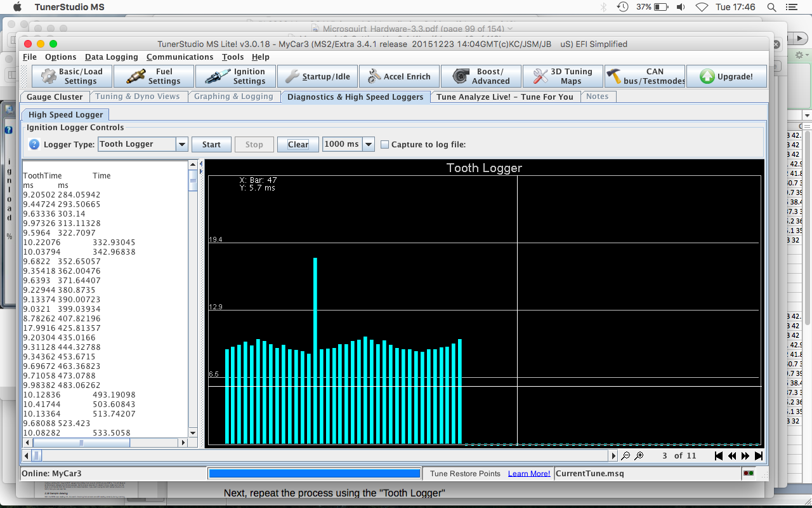Click battery status in menu bar
This screenshot has width=812, height=508.
[x=652, y=7]
